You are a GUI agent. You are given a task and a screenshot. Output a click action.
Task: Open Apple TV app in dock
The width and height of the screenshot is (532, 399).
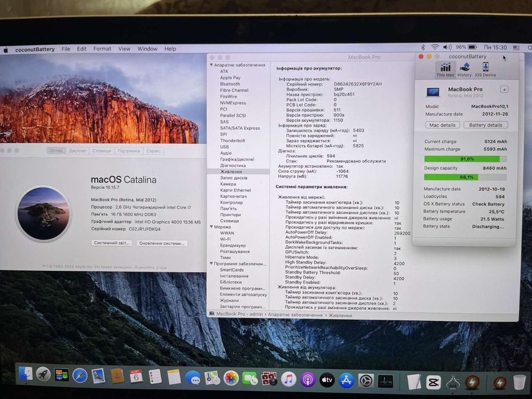tap(327, 380)
